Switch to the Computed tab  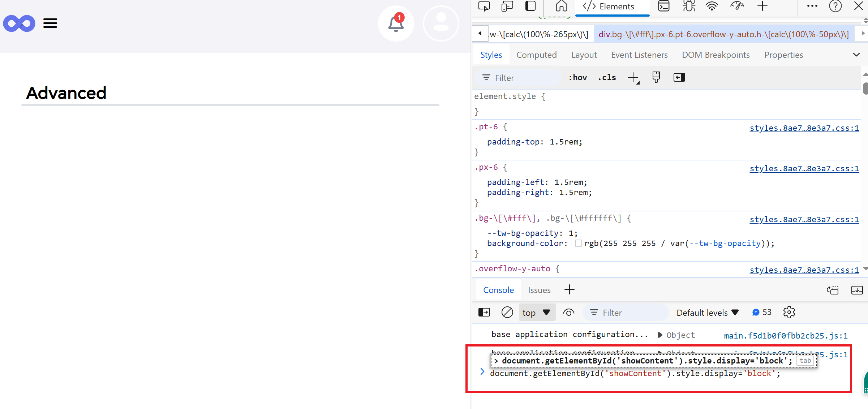(536, 55)
